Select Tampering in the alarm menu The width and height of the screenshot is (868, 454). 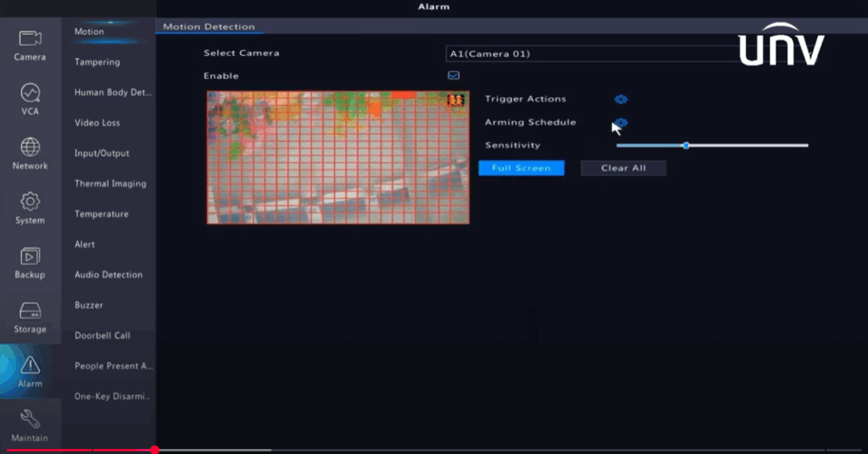click(97, 62)
